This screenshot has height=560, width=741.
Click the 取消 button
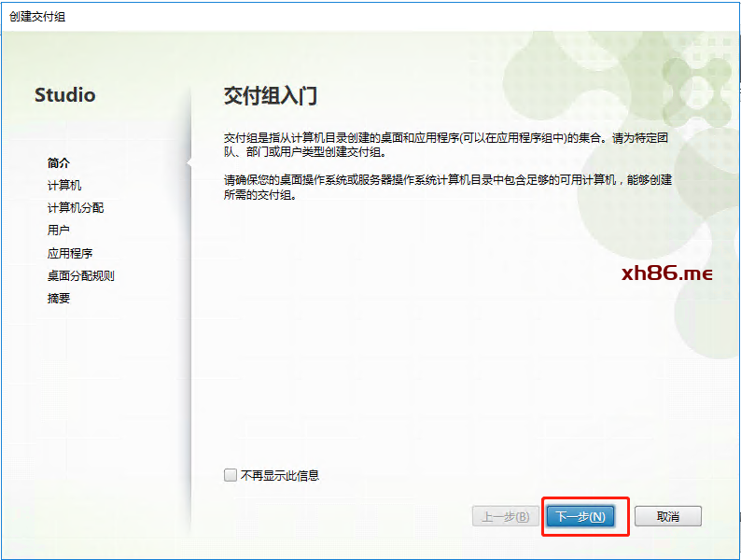pyautogui.click(x=667, y=516)
